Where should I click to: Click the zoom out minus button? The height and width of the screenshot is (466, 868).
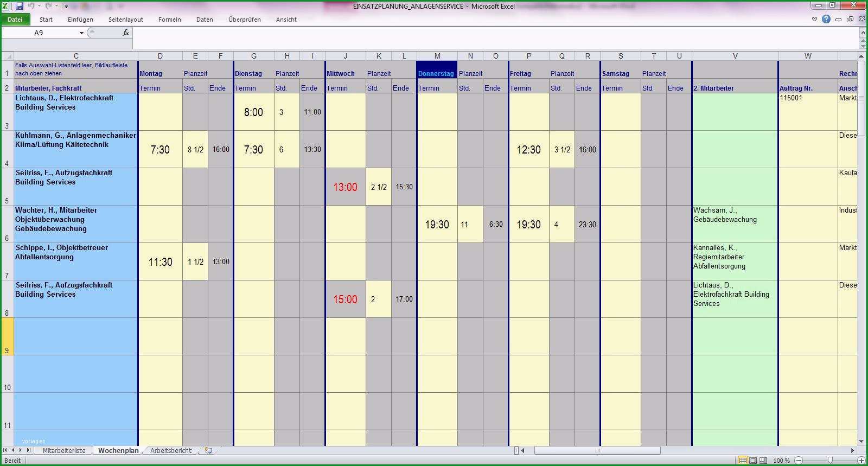pyautogui.click(x=798, y=461)
